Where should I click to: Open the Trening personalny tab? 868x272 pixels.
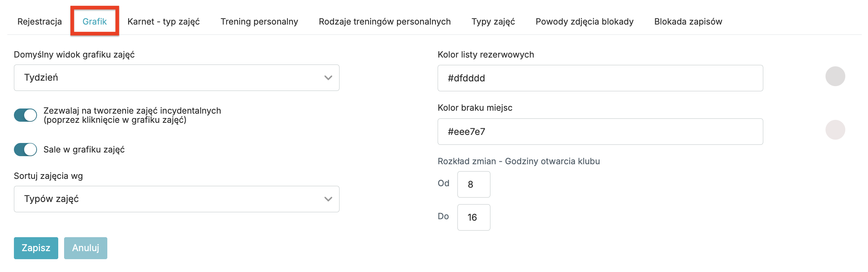pos(259,22)
